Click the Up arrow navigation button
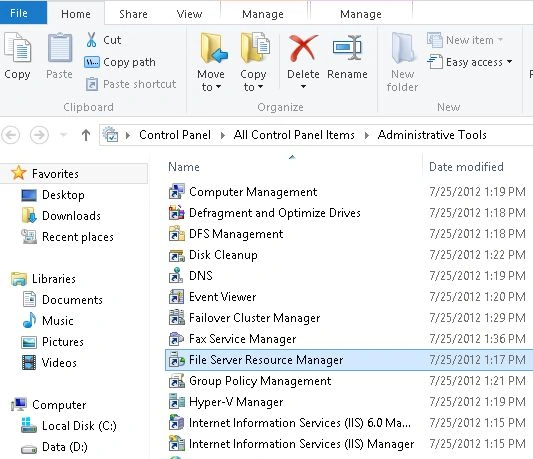533x459 pixels. [86, 135]
